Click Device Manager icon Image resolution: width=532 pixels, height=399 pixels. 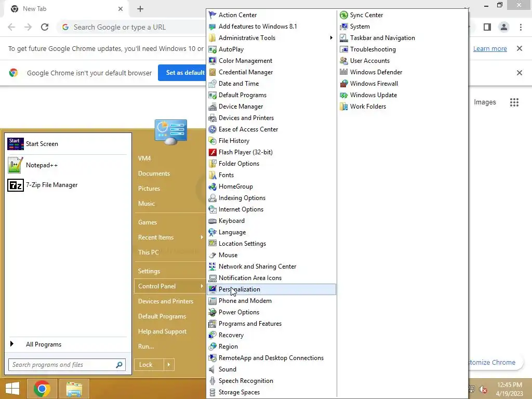click(x=212, y=107)
